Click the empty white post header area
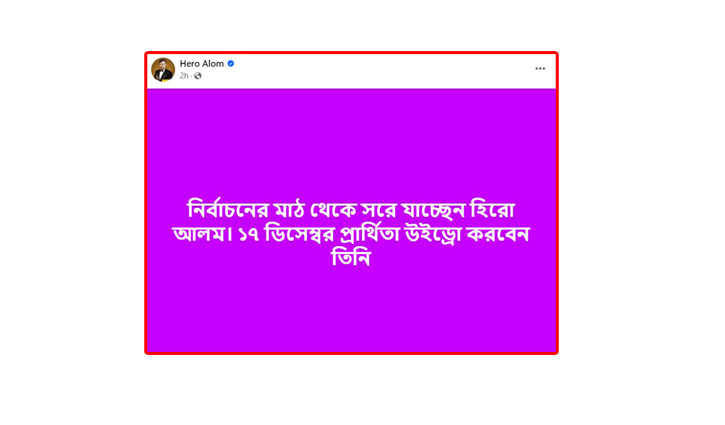The width and height of the screenshot is (725, 425). click(384, 70)
